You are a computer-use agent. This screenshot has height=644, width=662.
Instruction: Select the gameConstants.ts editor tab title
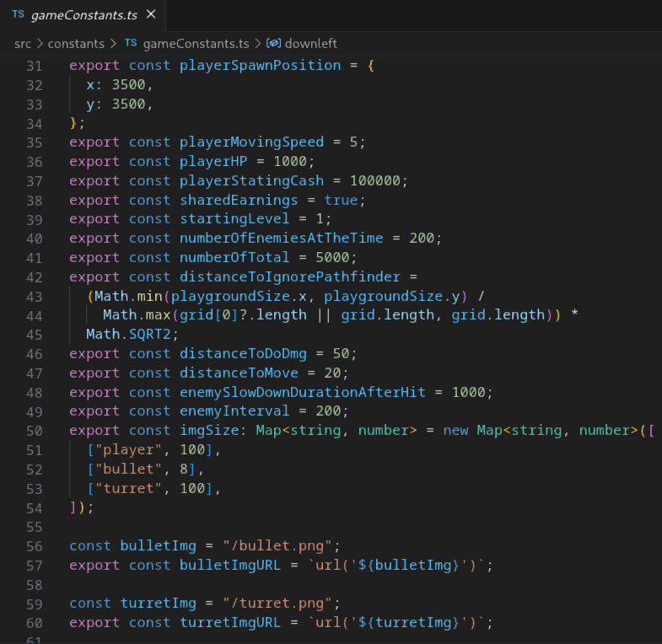(85, 15)
